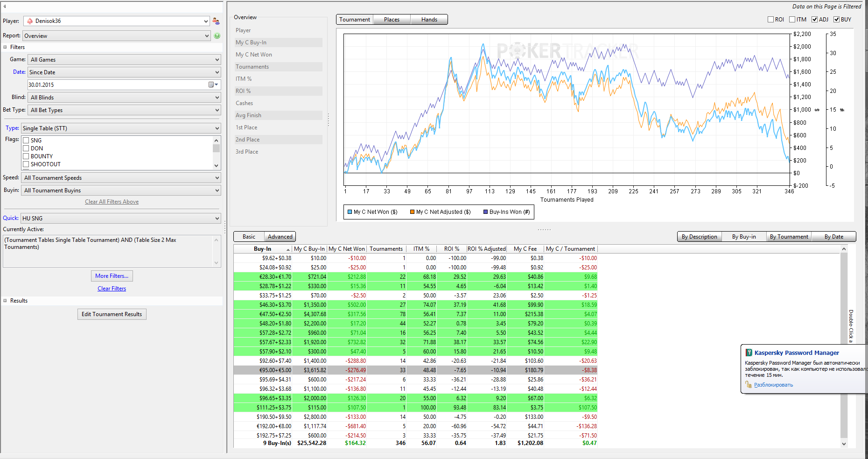Click the More Filters... button

coord(112,276)
